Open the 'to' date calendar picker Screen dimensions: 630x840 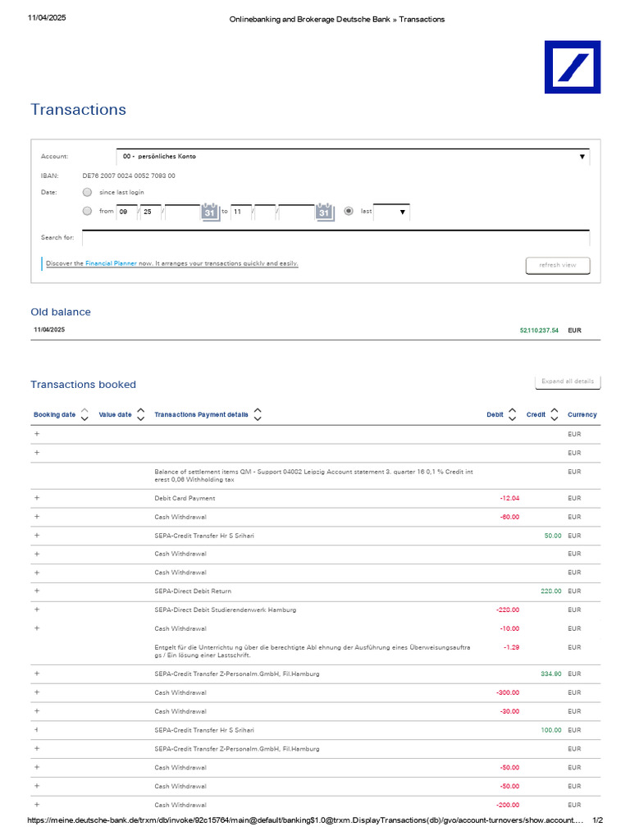pyautogui.click(x=325, y=212)
